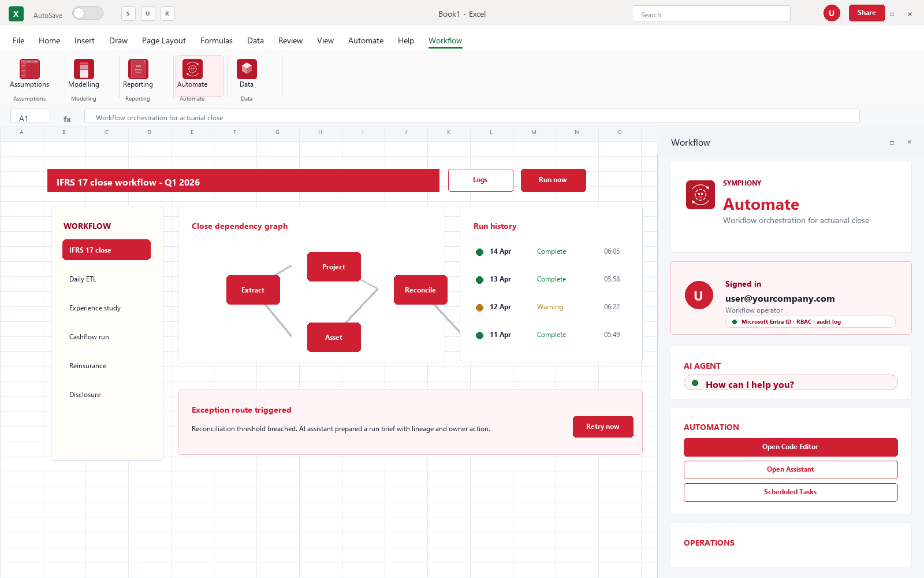Switch to the Home tab
The width and height of the screenshot is (924, 578).
coord(49,40)
